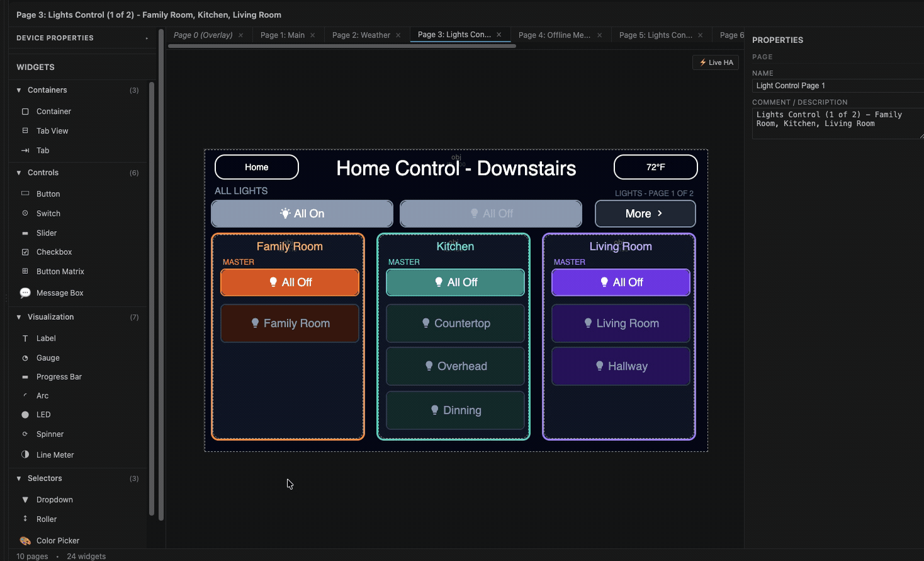
Task: Click the widgets panel vertical scrollbar
Action: coord(152,299)
